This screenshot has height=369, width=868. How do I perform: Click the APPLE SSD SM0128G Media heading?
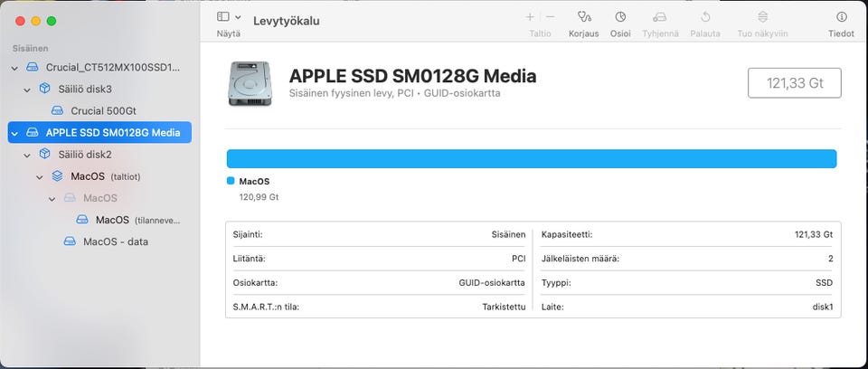[x=412, y=76]
